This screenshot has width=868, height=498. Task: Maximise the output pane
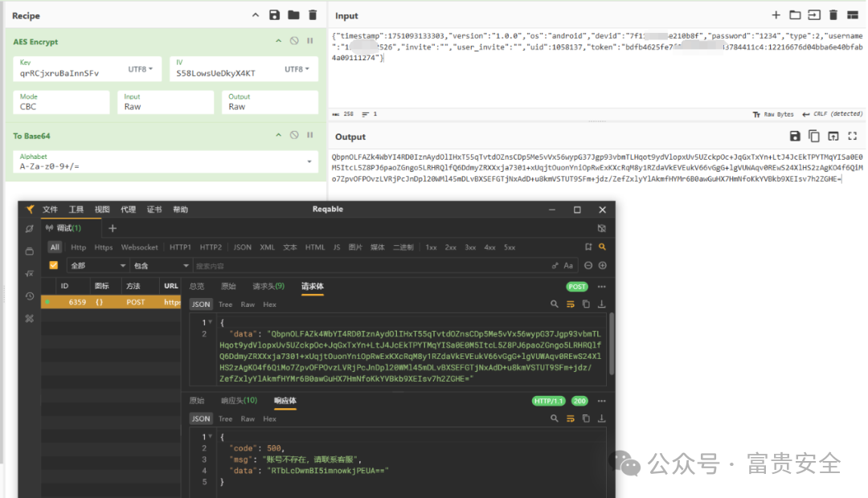coord(853,136)
